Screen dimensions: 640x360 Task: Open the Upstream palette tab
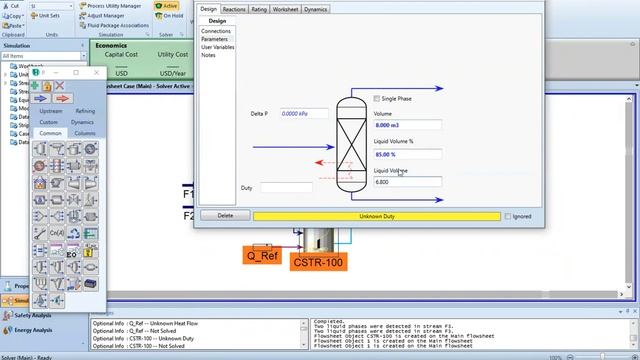click(51, 111)
